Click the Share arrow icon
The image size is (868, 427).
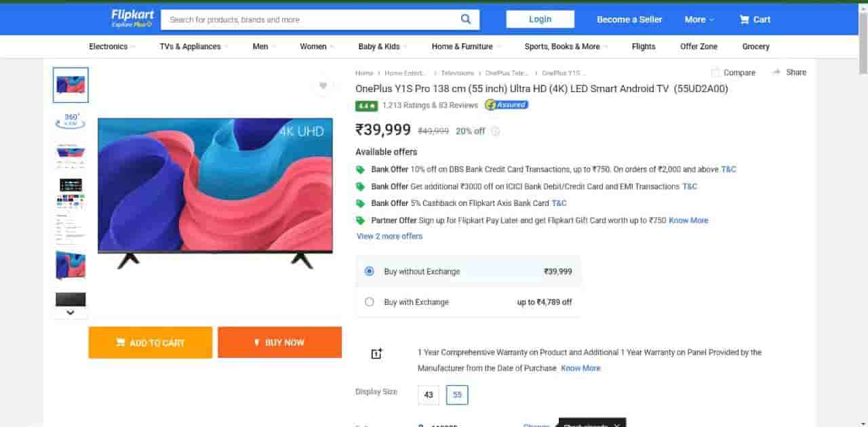[776, 73]
